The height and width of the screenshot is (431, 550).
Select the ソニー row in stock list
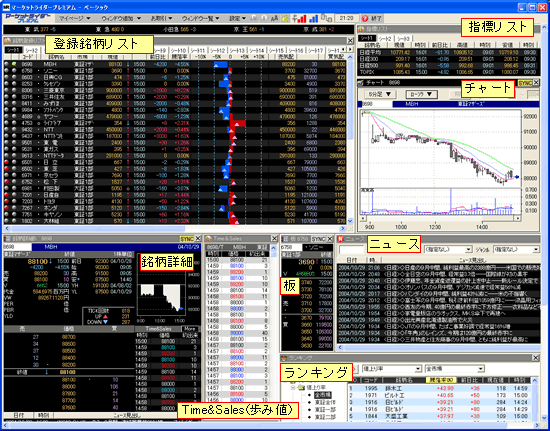pos(175,71)
